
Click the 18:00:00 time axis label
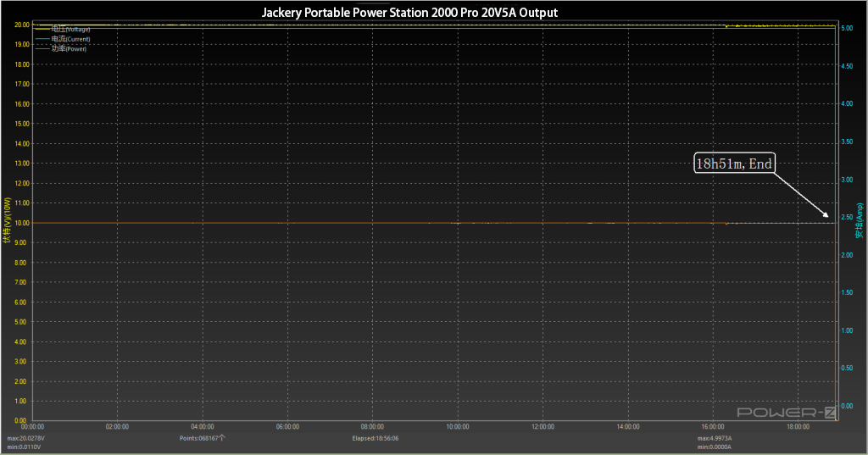pos(798,427)
